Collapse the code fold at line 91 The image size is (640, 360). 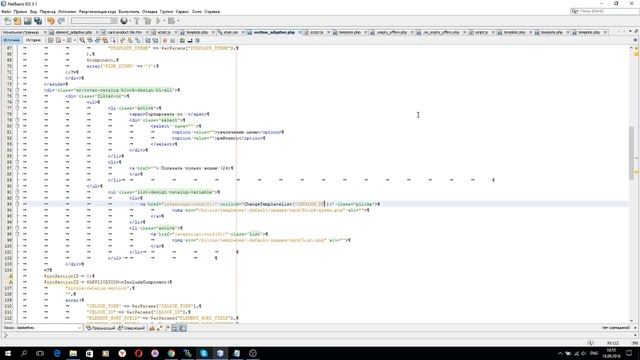pos(17,192)
